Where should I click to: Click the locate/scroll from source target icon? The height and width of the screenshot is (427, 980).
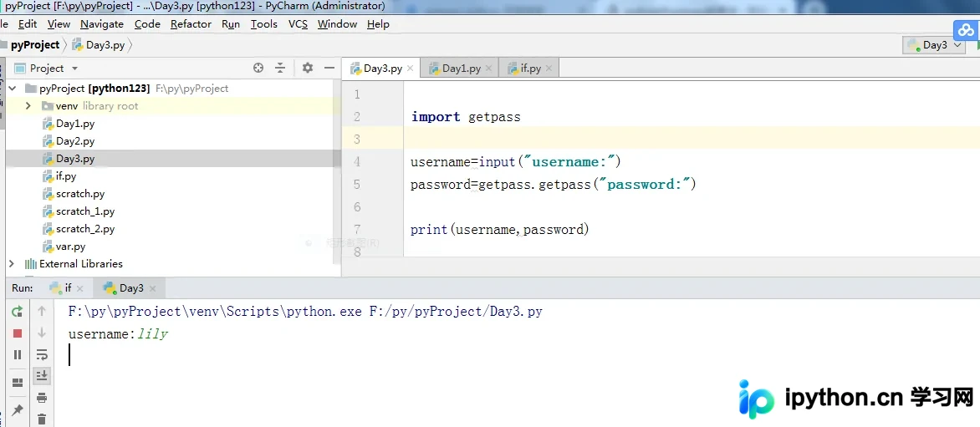coord(258,68)
